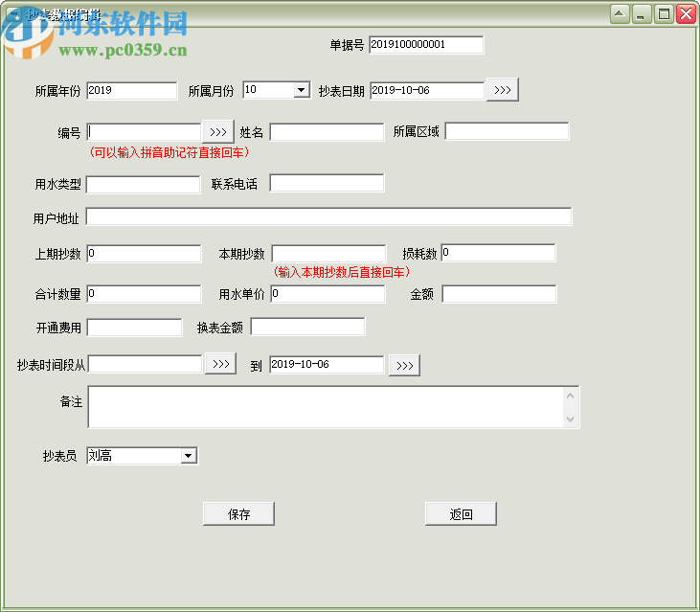Expand the 抄表员 dropdown showing 刘高
700x612 pixels.
pyautogui.click(x=189, y=456)
